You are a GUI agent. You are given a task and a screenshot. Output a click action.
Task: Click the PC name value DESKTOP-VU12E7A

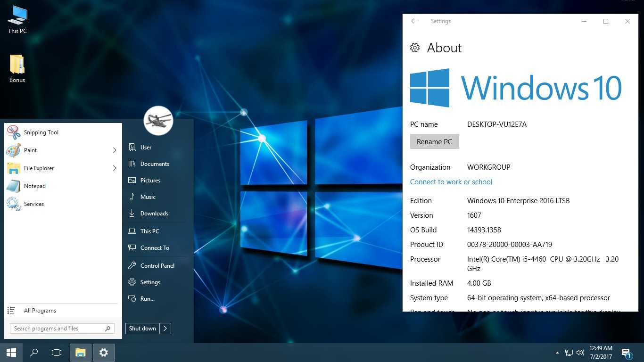coord(497,124)
